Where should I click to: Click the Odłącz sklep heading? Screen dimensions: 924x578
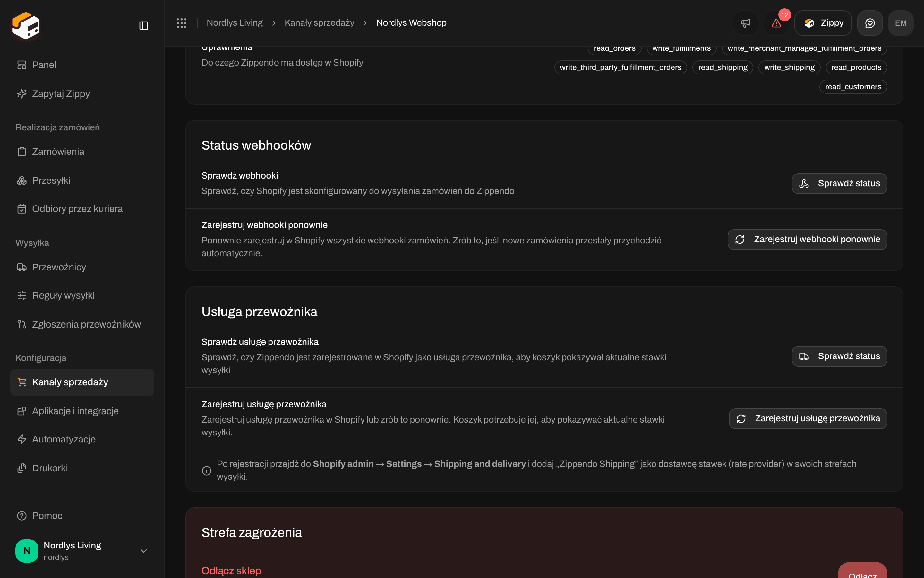231,571
